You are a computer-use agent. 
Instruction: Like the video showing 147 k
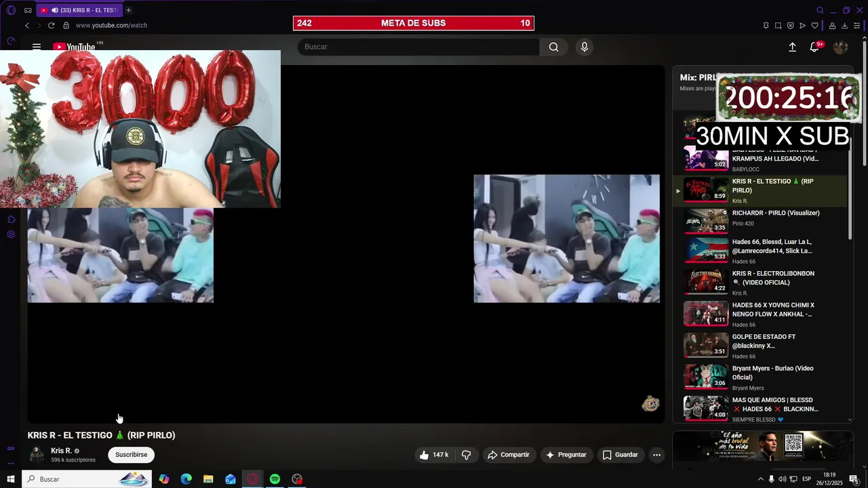(x=434, y=455)
